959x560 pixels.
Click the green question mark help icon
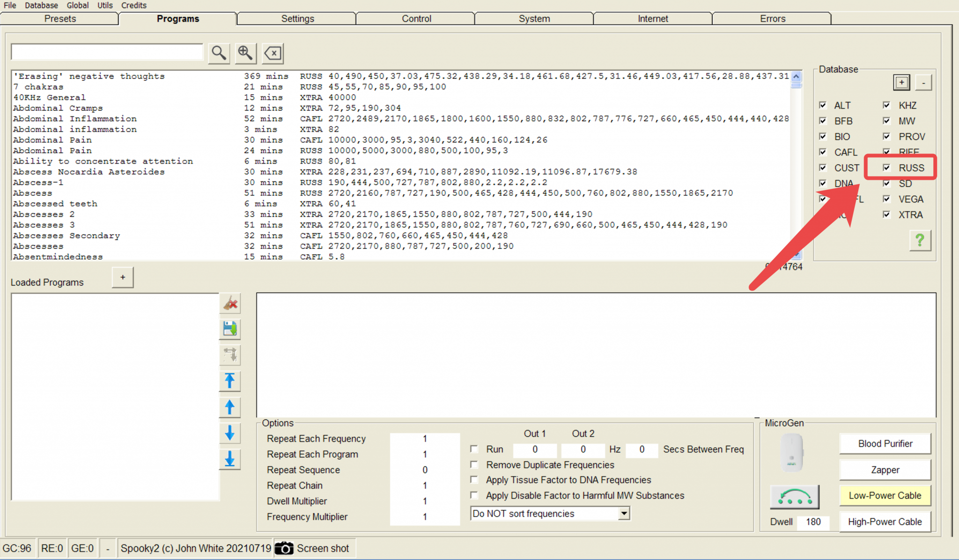pos(920,240)
